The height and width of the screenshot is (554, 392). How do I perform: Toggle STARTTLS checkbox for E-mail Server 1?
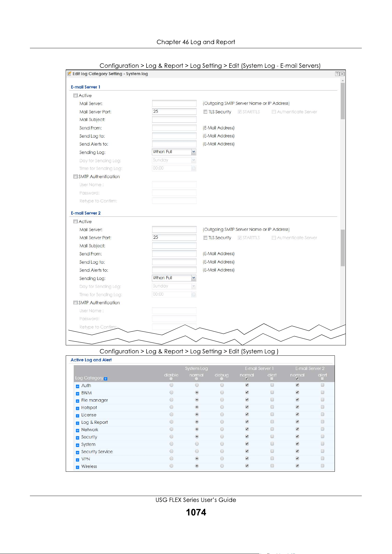tap(240, 112)
